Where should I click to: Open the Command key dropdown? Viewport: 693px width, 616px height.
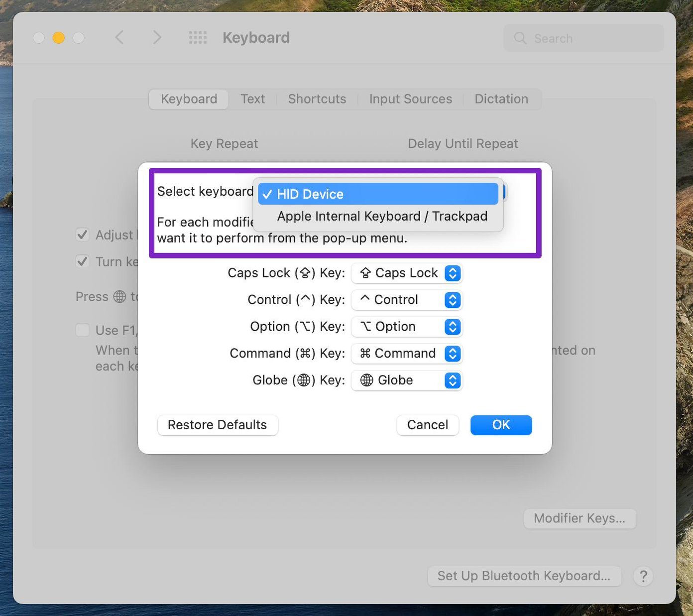click(407, 354)
